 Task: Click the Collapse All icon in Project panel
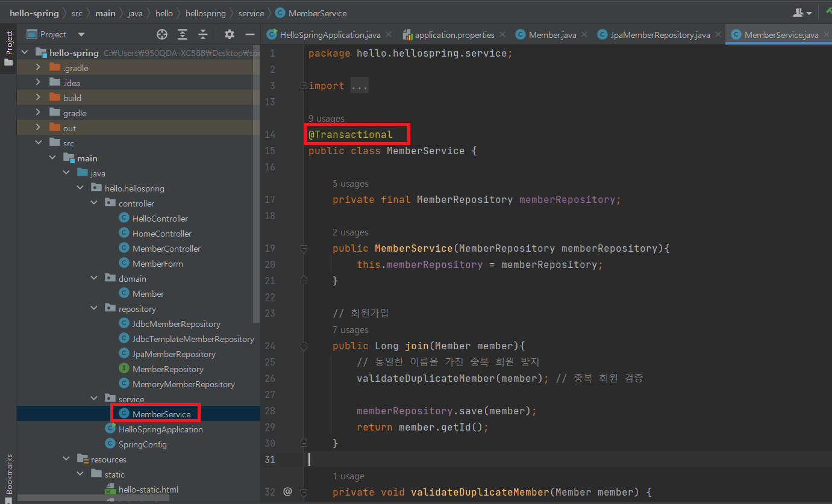[x=203, y=34]
